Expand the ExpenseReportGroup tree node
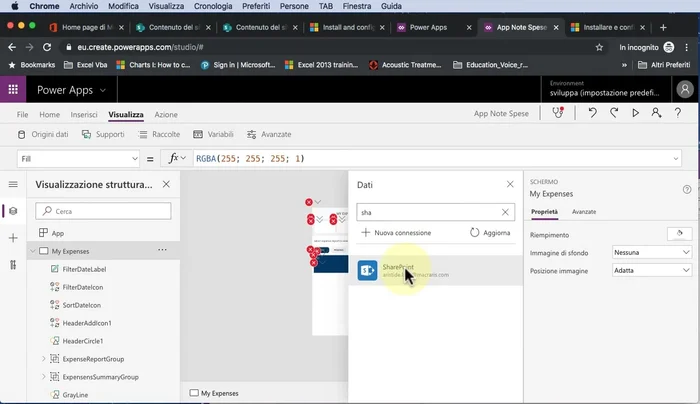Viewport: 700px width, 404px height. (x=43, y=359)
